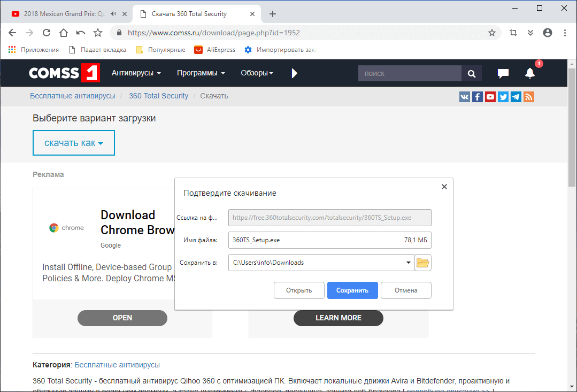Browse for folder with folder icon
Screen dimensions: 577x392
click(x=423, y=263)
